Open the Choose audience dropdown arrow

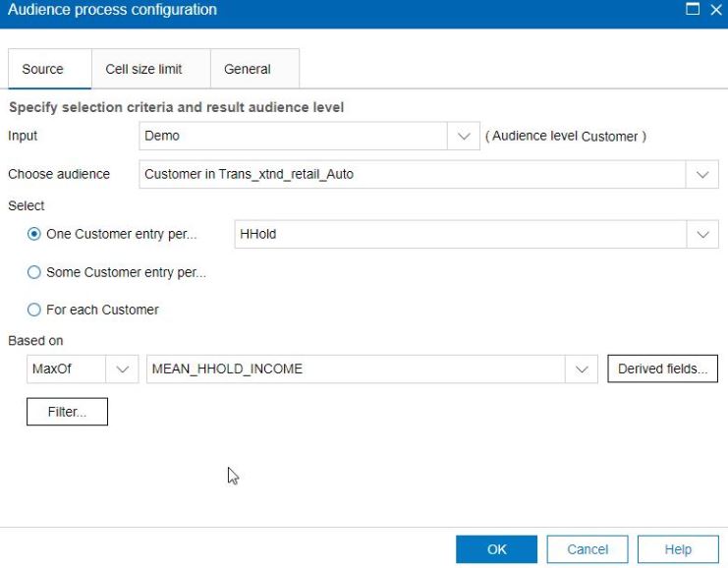pyautogui.click(x=701, y=174)
